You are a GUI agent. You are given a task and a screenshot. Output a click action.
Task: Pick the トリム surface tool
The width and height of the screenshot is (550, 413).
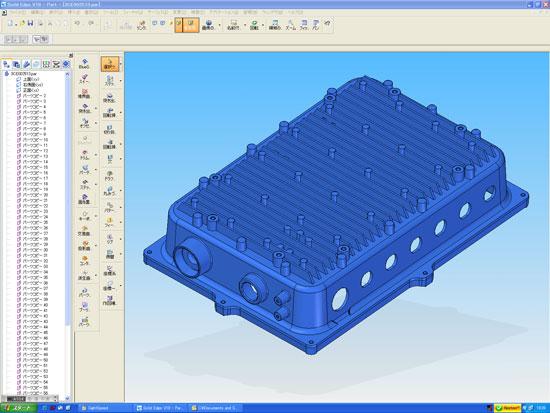tap(85, 155)
